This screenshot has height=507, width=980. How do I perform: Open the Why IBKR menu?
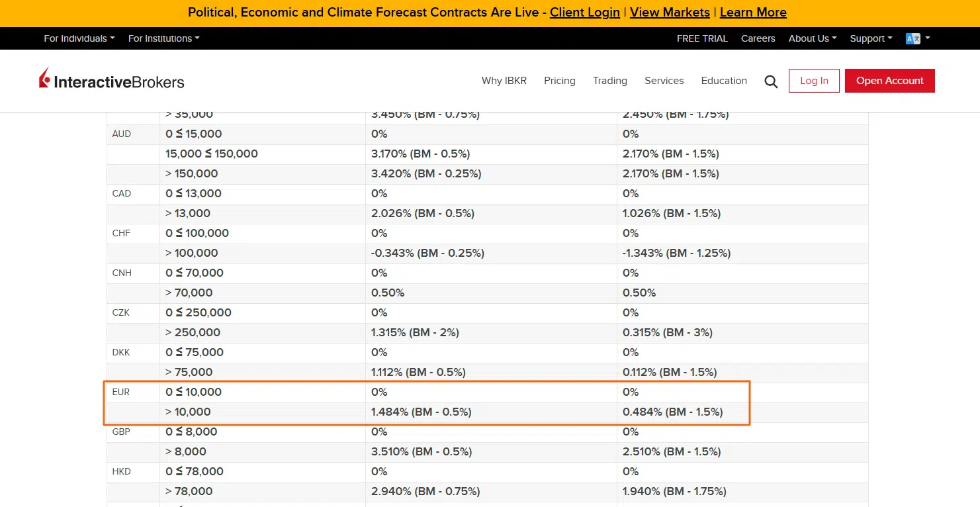(504, 81)
